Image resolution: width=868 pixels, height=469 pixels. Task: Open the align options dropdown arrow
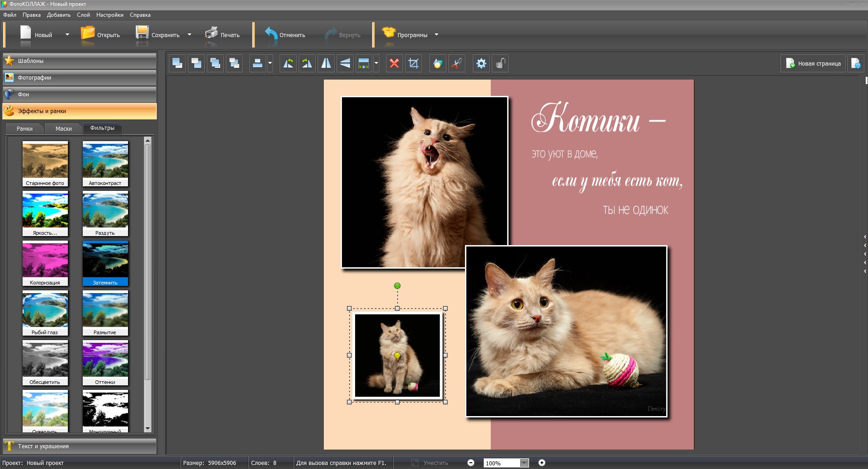pyautogui.click(x=270, y=63)
